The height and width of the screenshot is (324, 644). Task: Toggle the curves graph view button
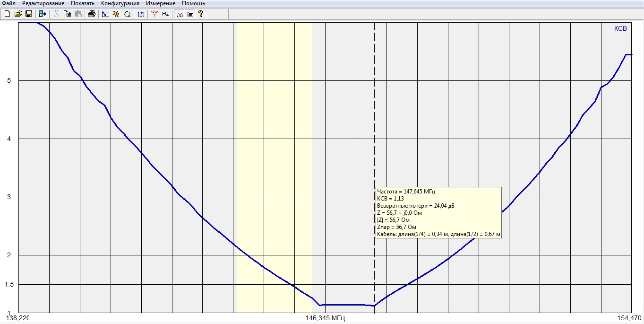[x=180, y=14]
